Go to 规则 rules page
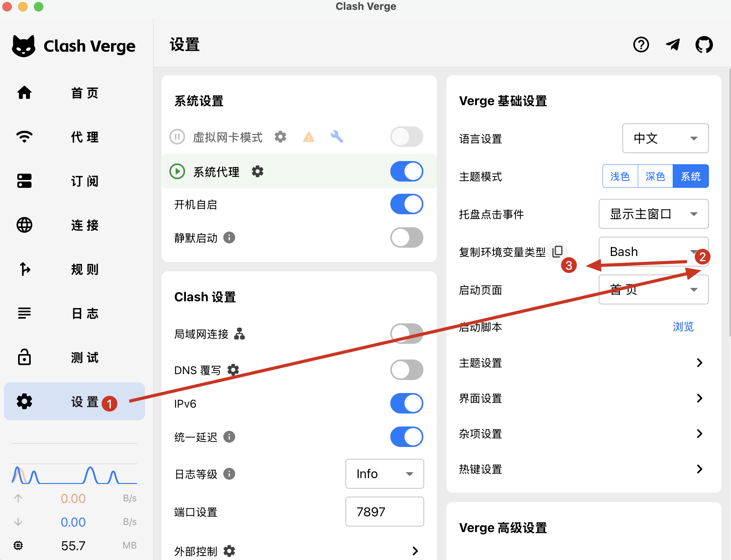 (74, 269)
